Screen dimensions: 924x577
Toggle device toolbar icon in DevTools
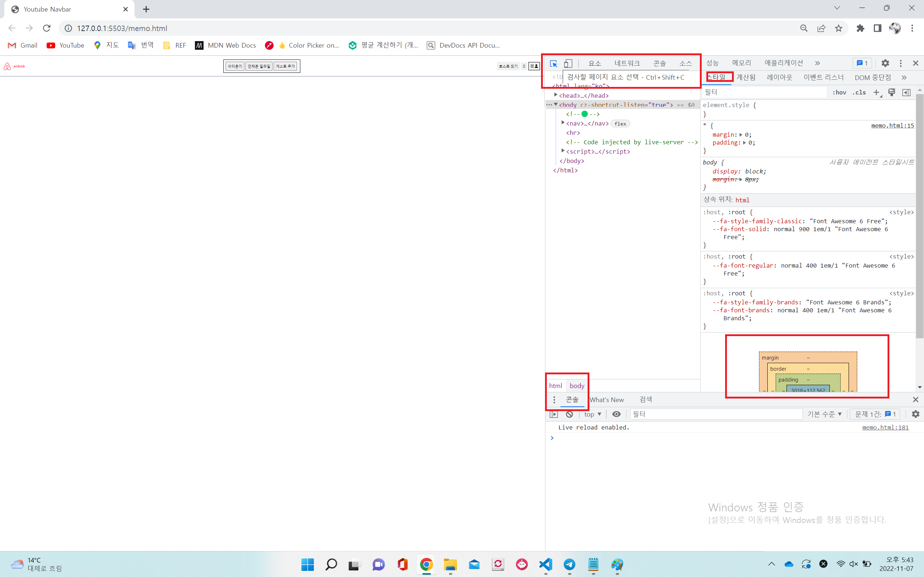coord(568,63)
